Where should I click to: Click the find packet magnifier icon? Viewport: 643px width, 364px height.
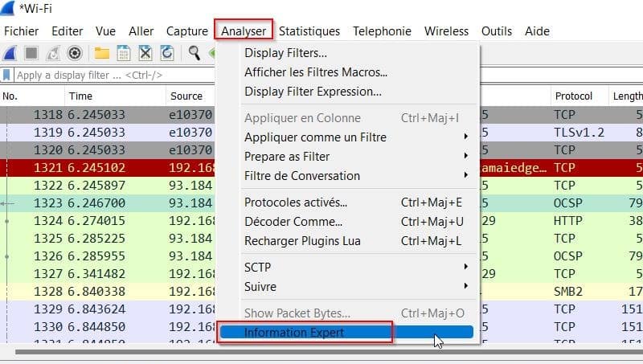tap(194, 53)
